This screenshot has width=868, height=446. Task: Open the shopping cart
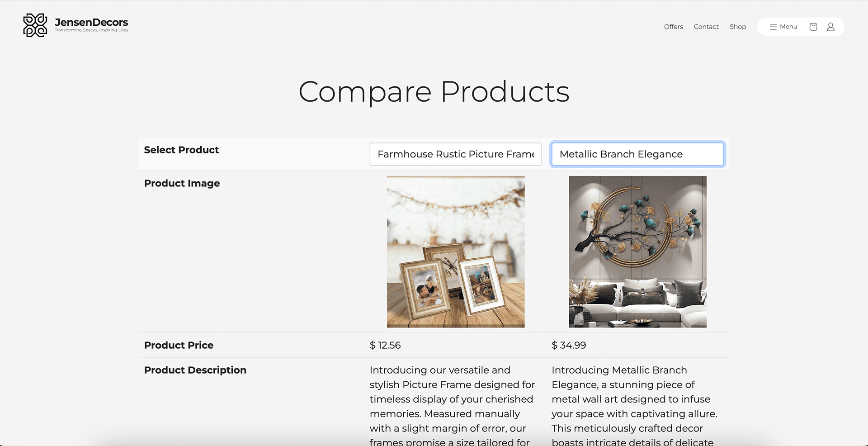coord(813,27)
